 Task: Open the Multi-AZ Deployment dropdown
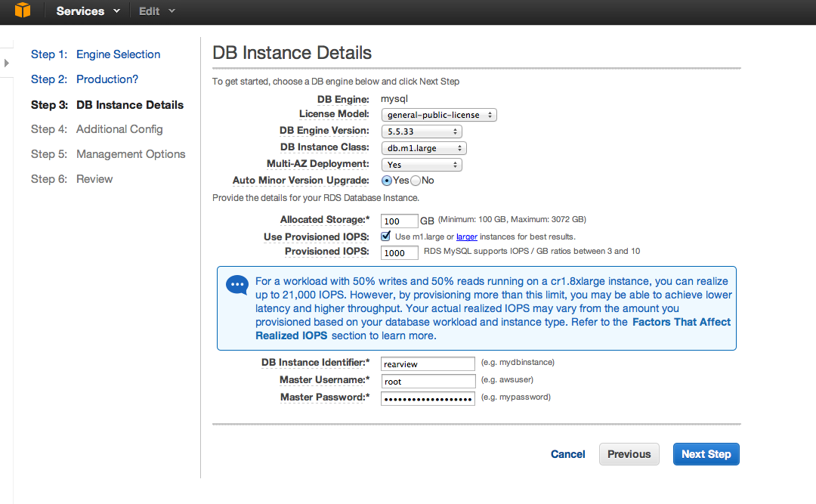[422, 165]
